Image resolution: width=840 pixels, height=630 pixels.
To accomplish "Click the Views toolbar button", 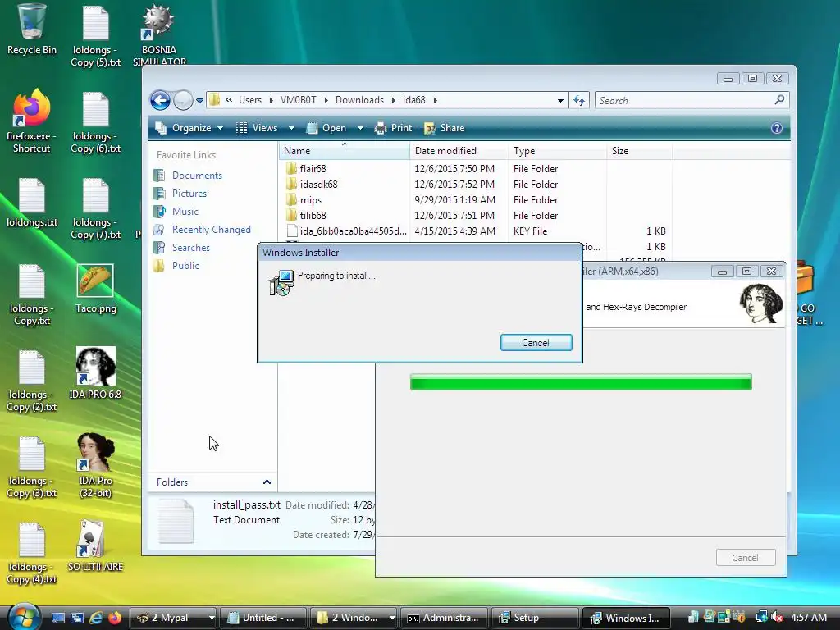I will tap(257, 128).
